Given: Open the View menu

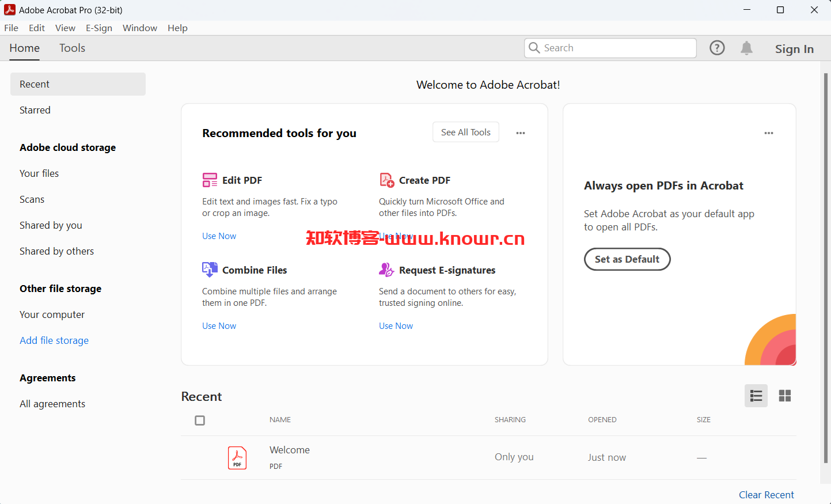Looking at the screenshot, I should [65, 28].
